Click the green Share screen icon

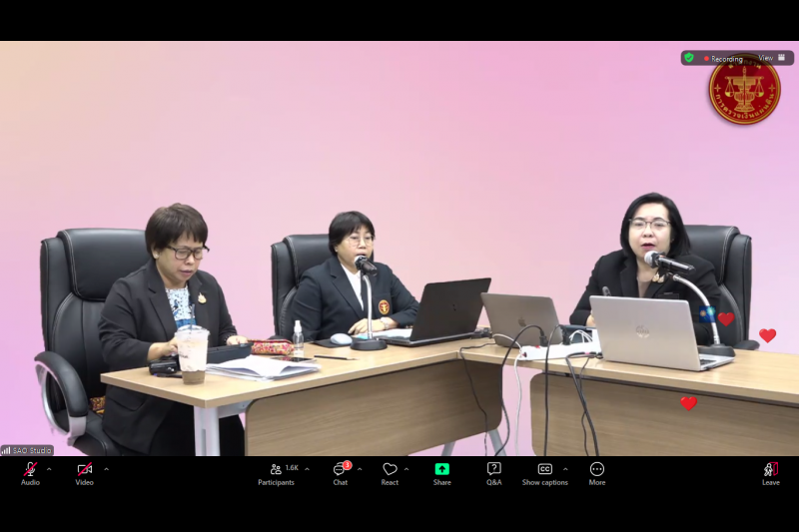pos(441,469)
